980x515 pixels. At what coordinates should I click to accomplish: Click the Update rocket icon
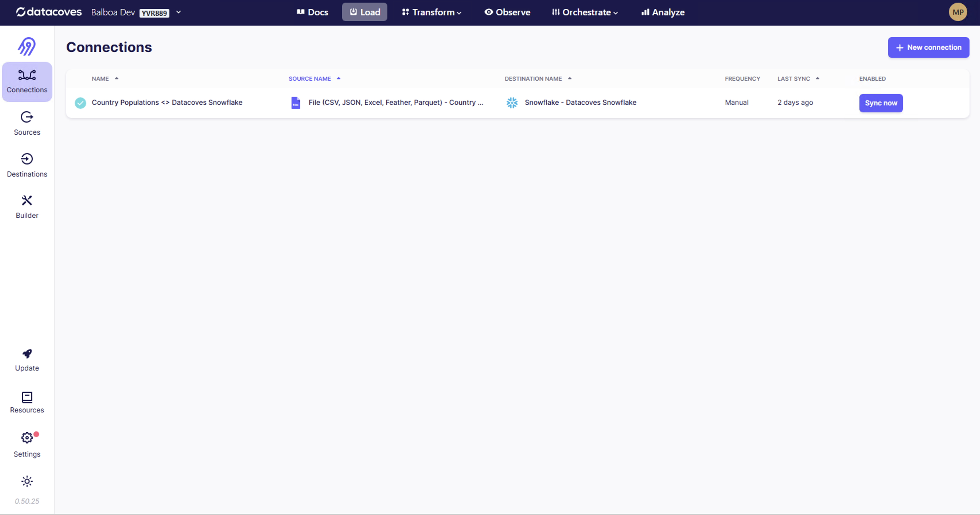27,354
